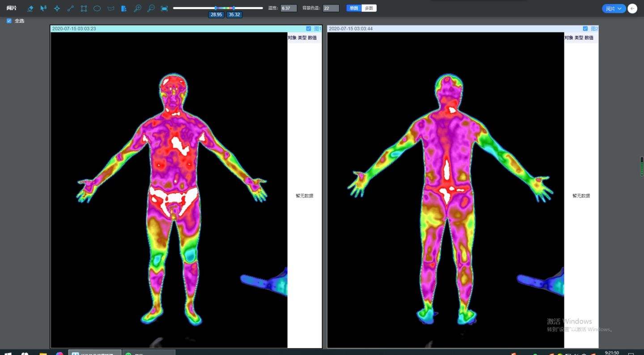Click the 温宽 temperature width input field

288,8
